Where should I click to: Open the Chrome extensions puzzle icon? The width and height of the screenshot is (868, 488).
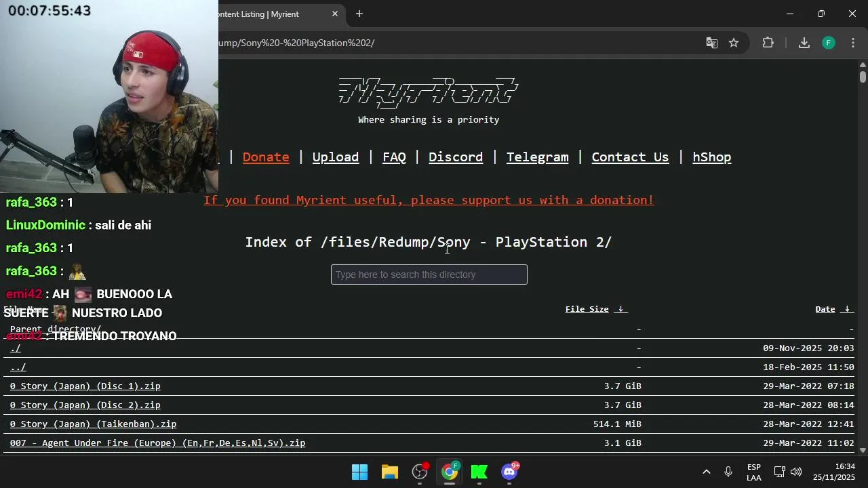coord(768,43)
